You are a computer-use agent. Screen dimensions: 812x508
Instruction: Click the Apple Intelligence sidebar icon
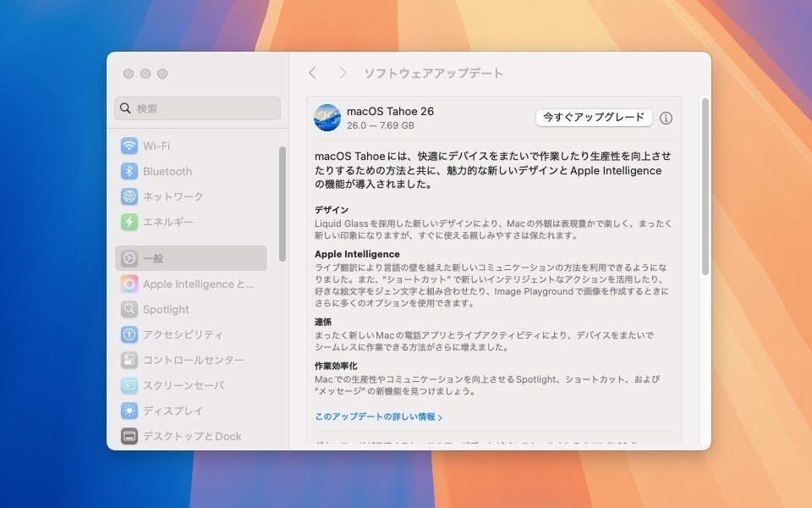pyautogui.click(x=129, y=284)
